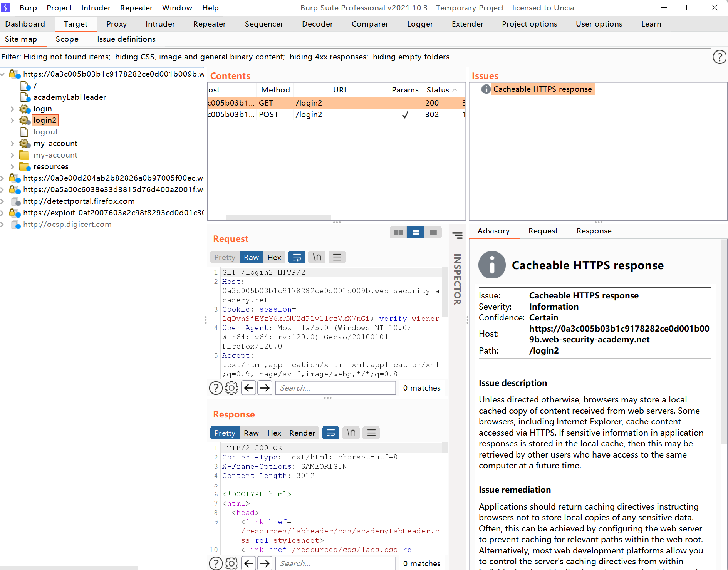The height and width of the screenshot is (570, 728).
Task: Go to previous match in Response search
Action: 249,563
